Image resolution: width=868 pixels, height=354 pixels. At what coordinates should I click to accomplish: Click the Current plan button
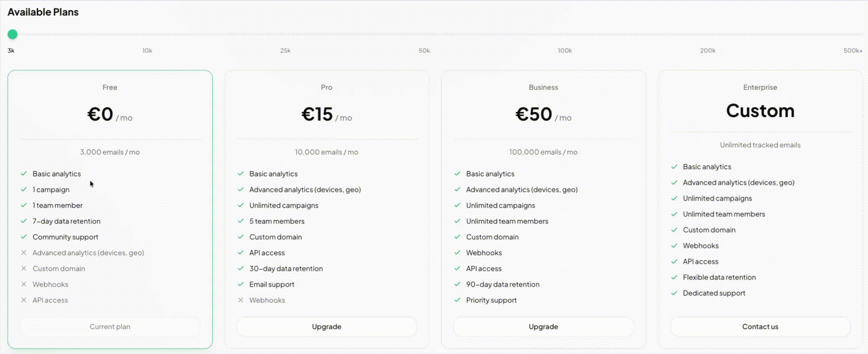pyautogui.click(x=110, y=326)
